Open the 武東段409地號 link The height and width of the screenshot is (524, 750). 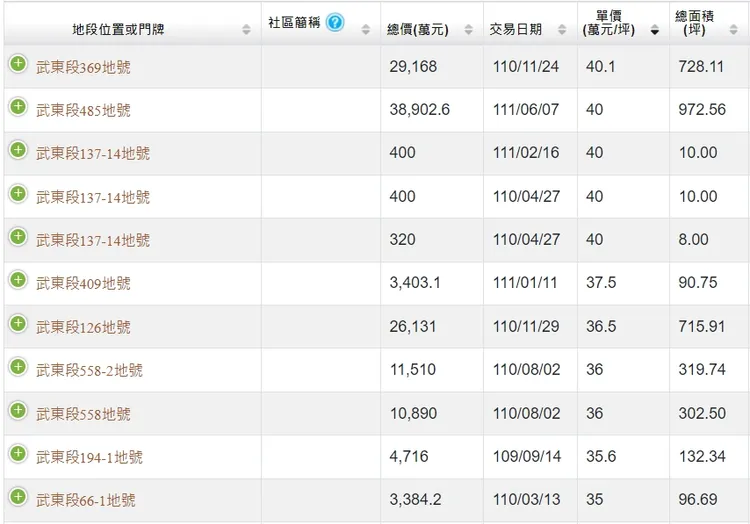click(83, 284)
